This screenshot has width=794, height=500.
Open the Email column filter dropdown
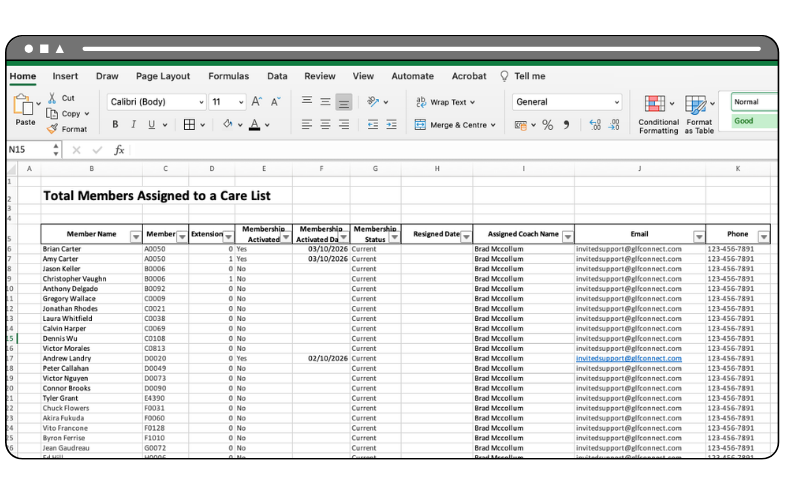(x=699, y=237)
